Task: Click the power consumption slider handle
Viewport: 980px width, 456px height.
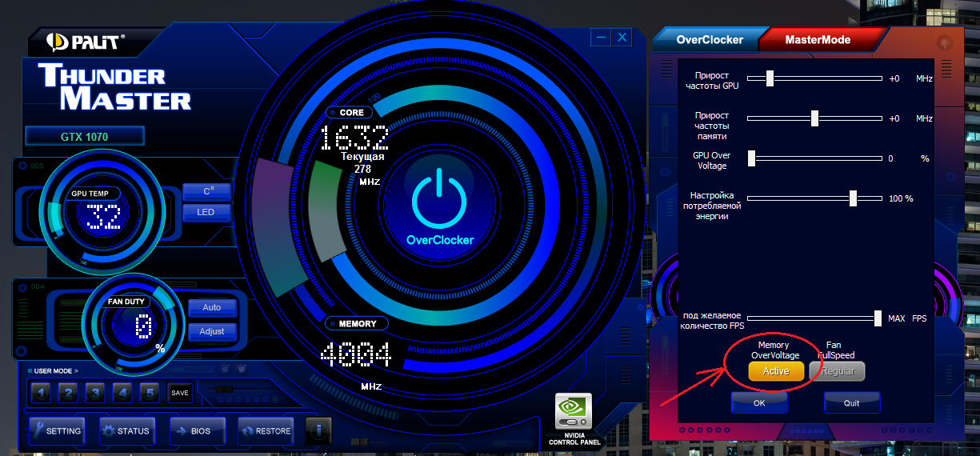Action: click(854, 198)
